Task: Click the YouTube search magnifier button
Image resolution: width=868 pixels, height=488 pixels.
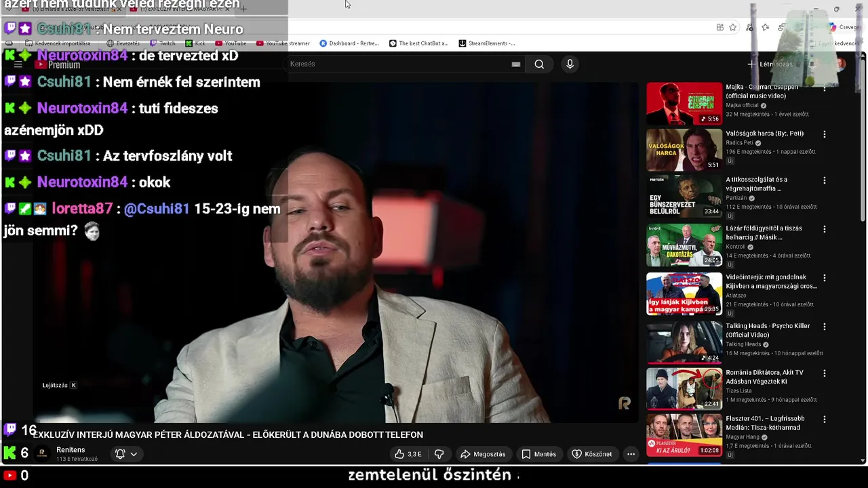Action: 539,64
